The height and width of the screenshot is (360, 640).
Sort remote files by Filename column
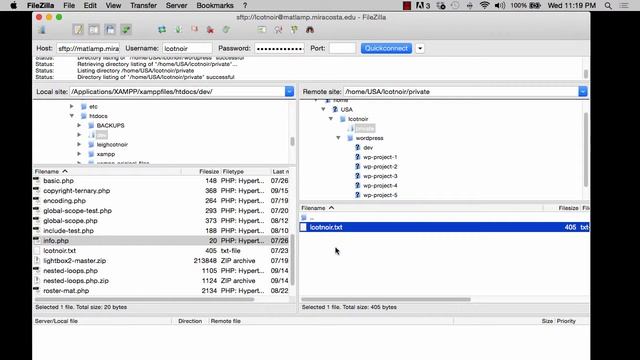pyautogui.click(x=422, y=208)
